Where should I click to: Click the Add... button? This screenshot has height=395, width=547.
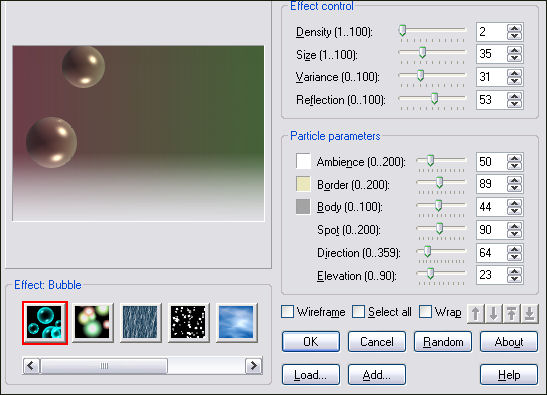tap(377, 375)
